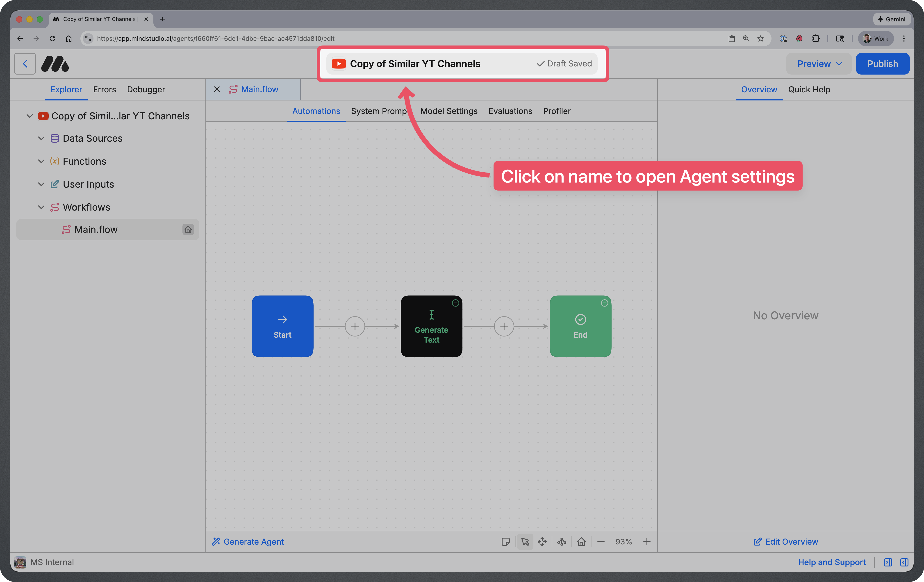
Task: Add a sticky note to canvas
Action: 505,542
